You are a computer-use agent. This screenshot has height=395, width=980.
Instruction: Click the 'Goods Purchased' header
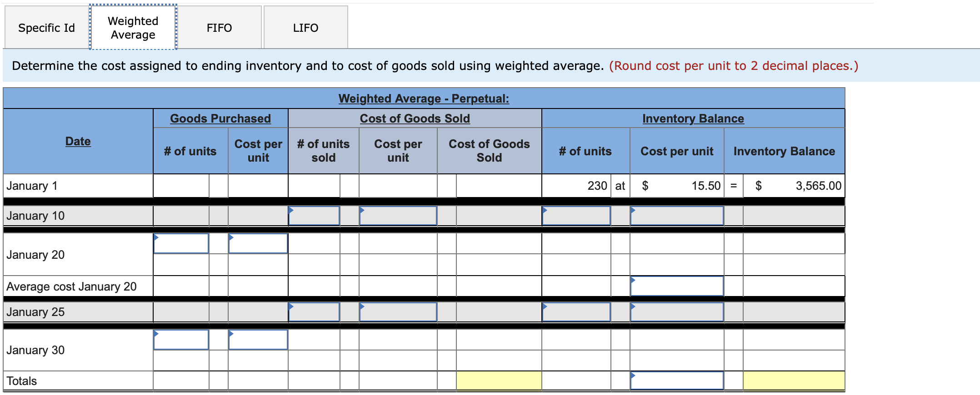point(220,118)
